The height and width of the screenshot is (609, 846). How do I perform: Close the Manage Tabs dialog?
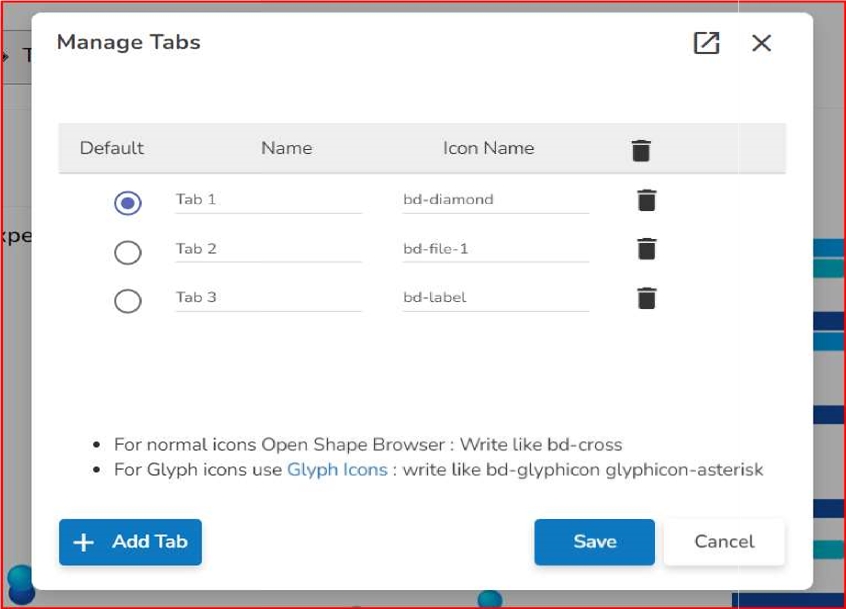[x=761, y=43]
